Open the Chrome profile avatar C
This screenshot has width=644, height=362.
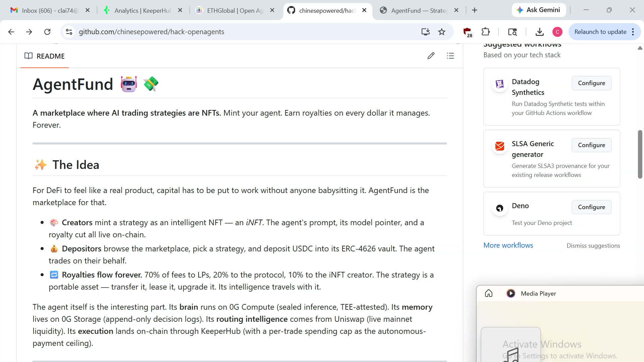coord(557,32)
